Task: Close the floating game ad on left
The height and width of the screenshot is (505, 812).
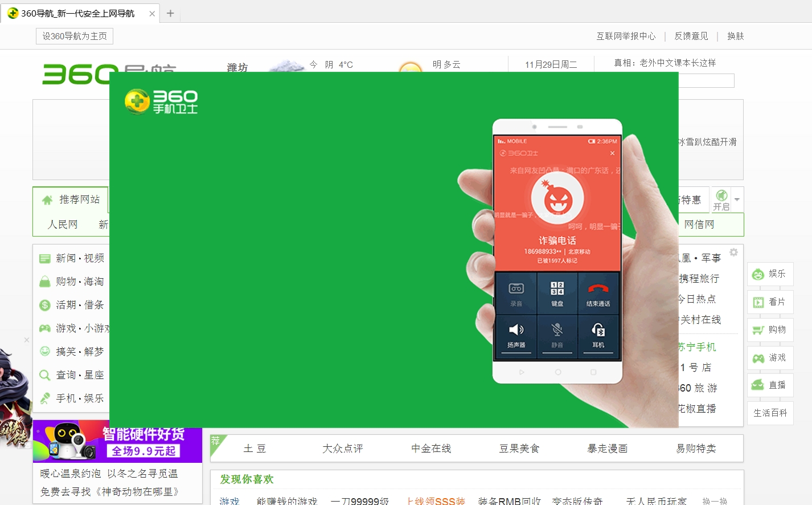Action: (27, 340)
